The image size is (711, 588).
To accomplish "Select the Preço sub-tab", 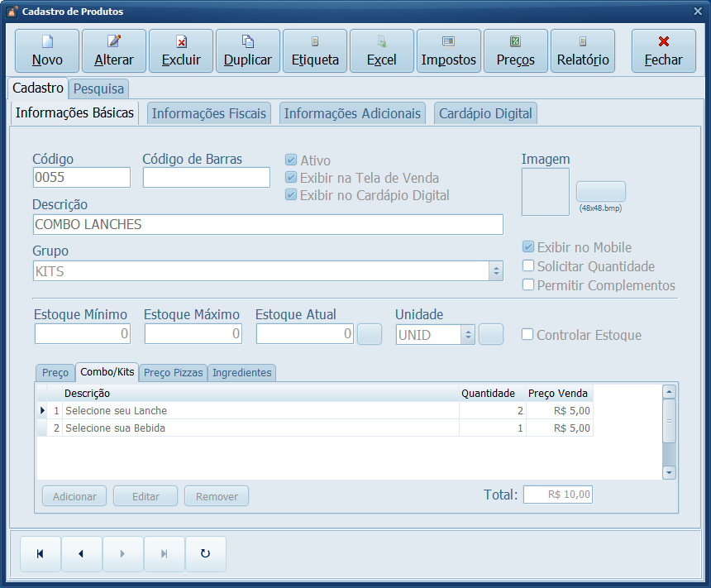I will (55, 372).
